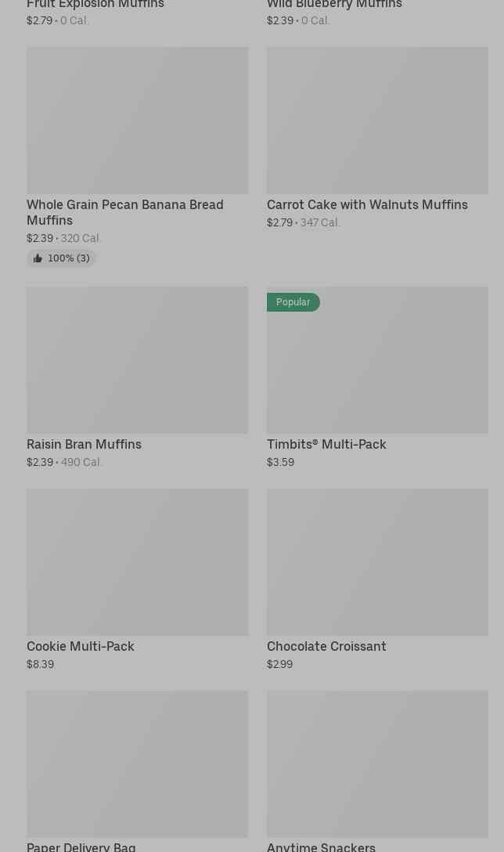The width and height of the screenshot is (504, 852).
Task: Click Carrot Cake with Walnuts Muffins title
Action: [367, 205]
